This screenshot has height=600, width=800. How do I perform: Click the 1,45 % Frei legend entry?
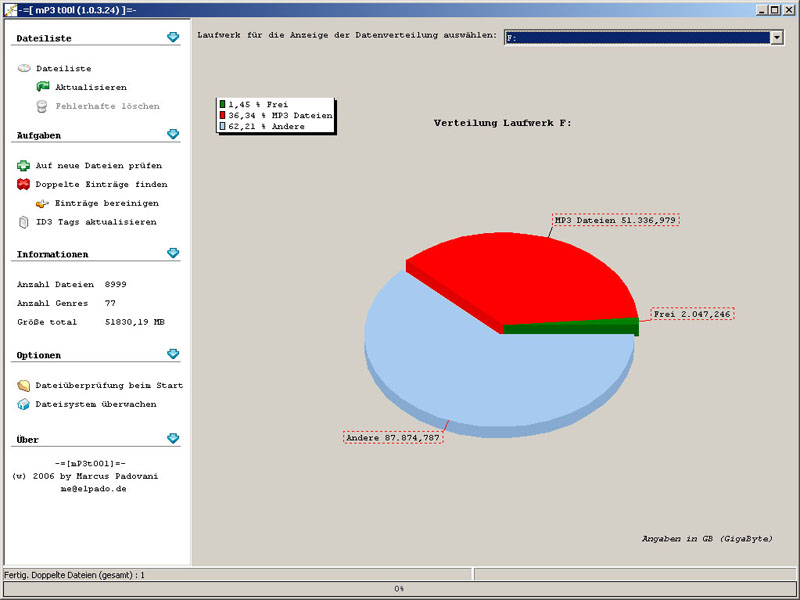(x=254, y=104)
